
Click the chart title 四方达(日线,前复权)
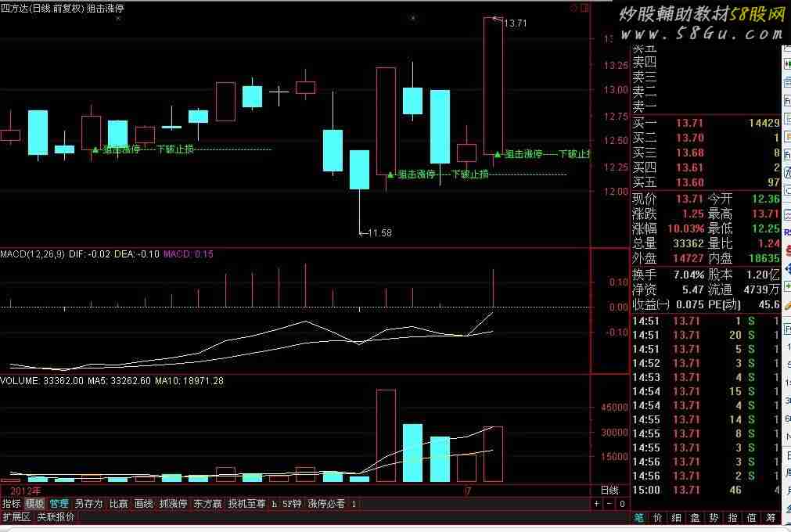point(42,8)
